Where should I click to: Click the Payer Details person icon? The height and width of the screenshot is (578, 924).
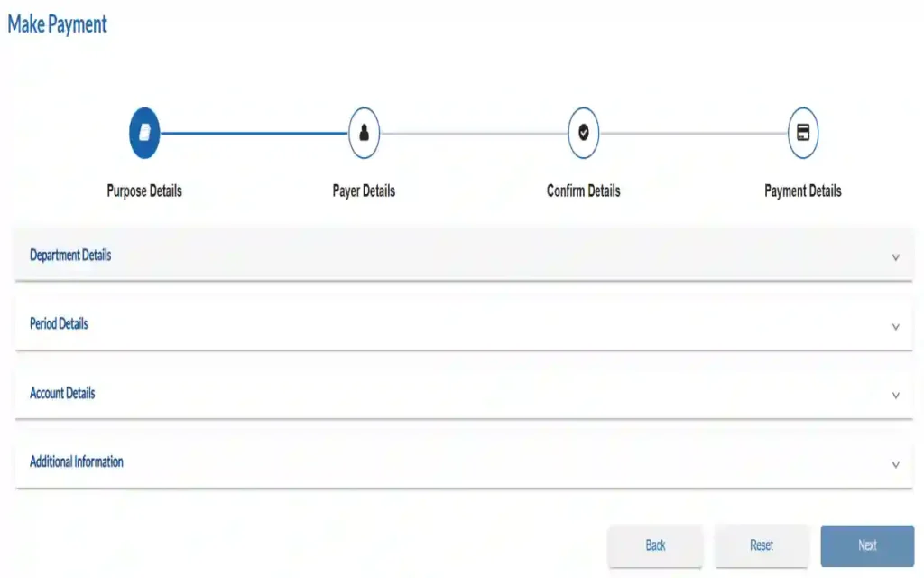[364, 134]
